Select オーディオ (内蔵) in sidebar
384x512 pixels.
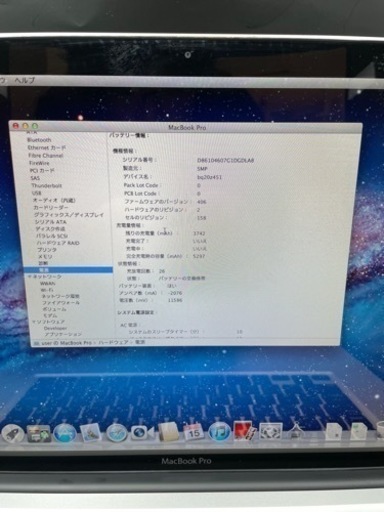[54, 200]
